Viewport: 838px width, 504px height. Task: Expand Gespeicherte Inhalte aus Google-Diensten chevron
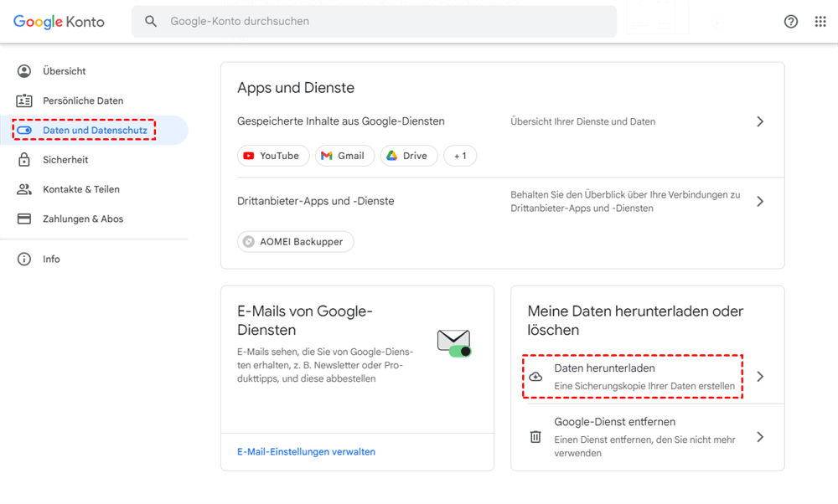pos(760,121)
